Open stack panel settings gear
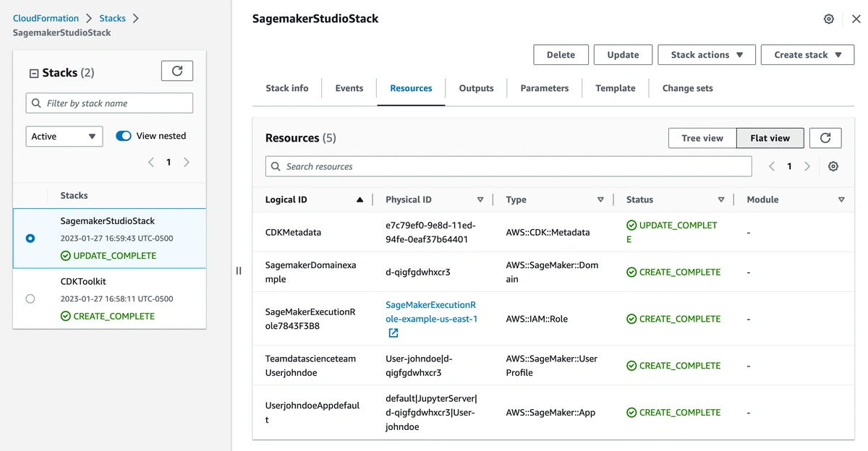The width and height of the screenshot is (868, 451). [829, 19]
